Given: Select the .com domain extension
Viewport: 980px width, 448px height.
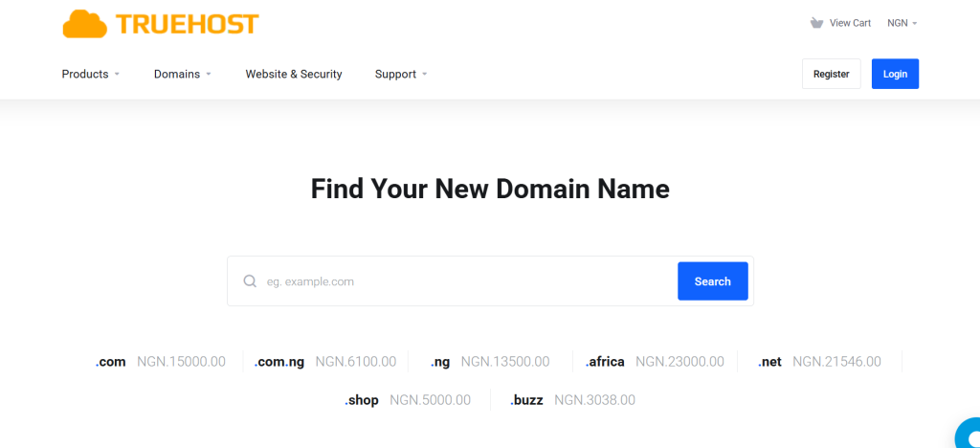Looking at the screenshot, I should pyautogui.click(x=111, y=362).
